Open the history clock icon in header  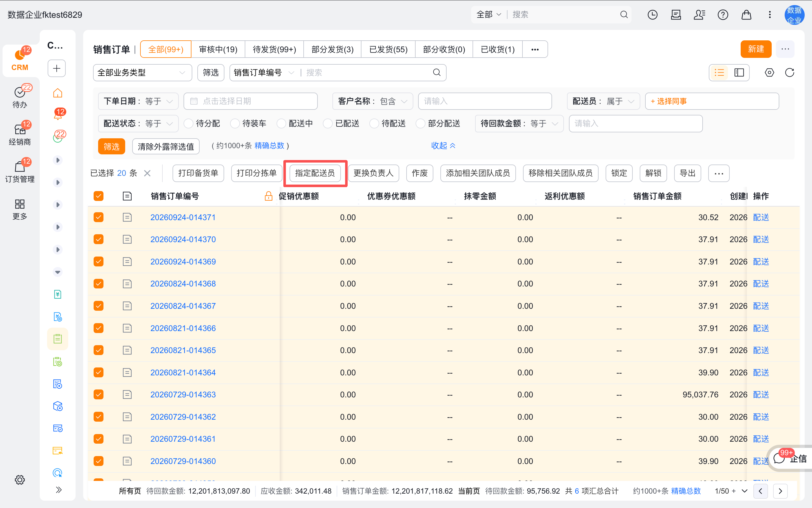[652, 15]
